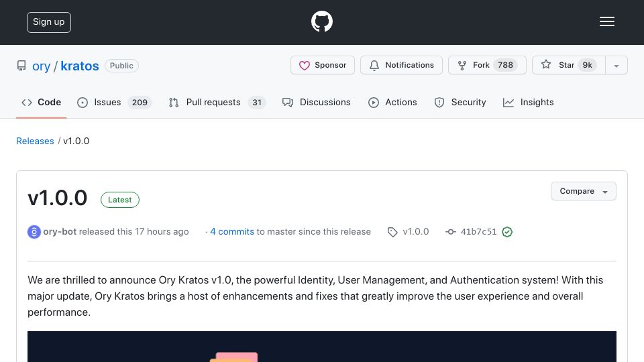644x362 pixels.
Task: Click the Actions play icon
Action: coord(374,103)
